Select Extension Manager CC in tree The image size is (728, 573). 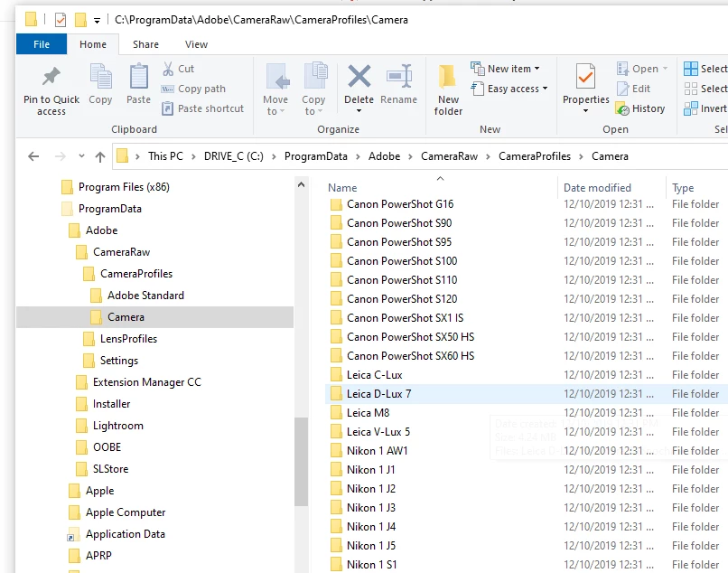146,382
